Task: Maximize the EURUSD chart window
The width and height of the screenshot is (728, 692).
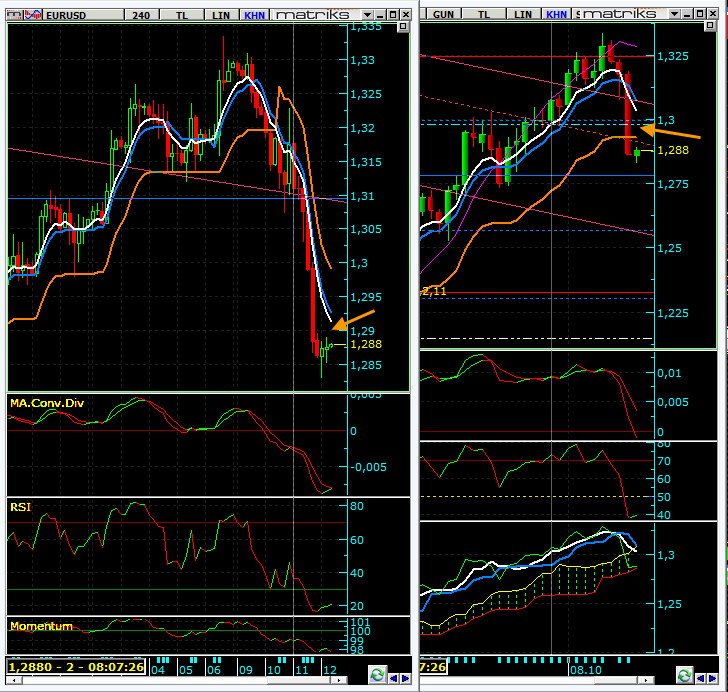Action: (x=393, y=15)
